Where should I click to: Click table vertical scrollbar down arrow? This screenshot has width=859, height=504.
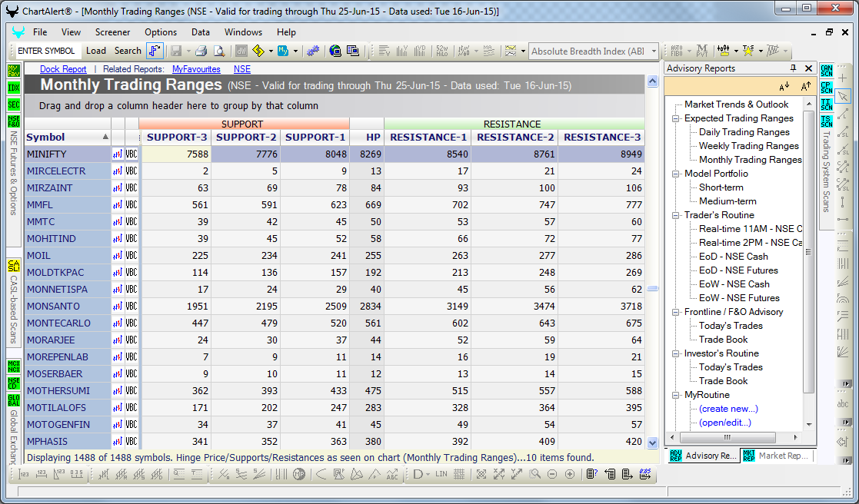(x=652, y=443)
